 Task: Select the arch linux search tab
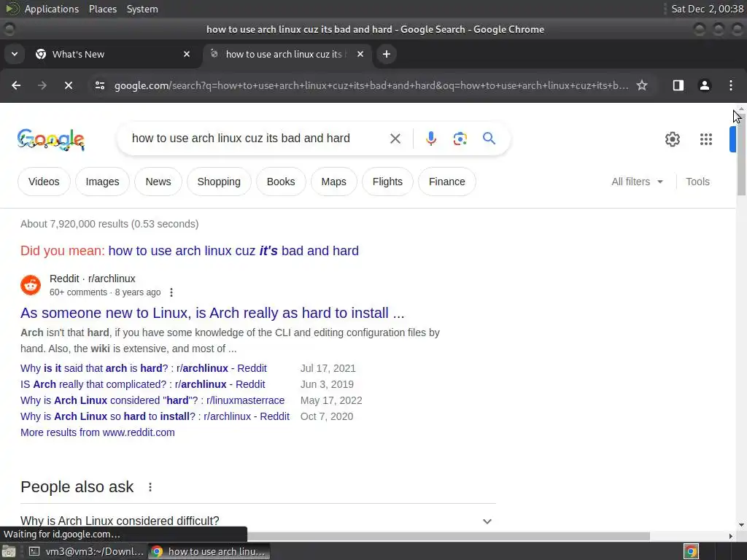288,54
